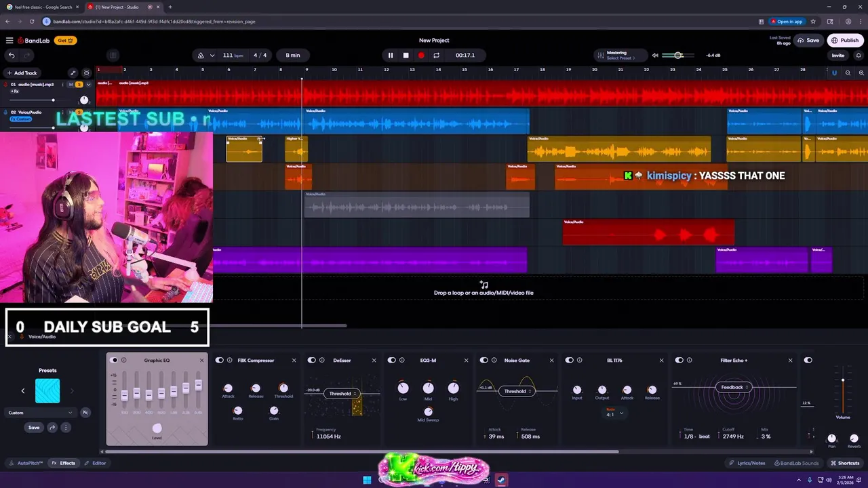Toggle DeEsser on/off
The image size is (868, 488).
point(312,360)
